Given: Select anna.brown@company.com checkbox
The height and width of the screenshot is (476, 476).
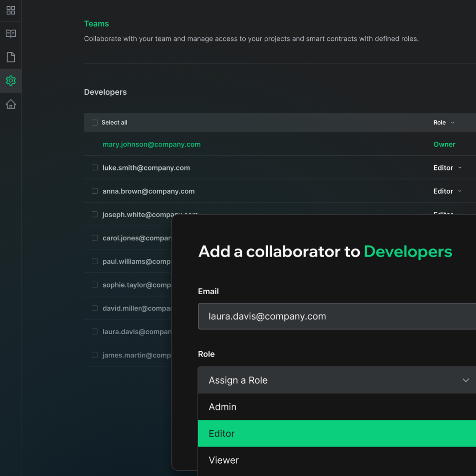Looking at the screenshot, I should pyautogui.click(x=95, y=191).
